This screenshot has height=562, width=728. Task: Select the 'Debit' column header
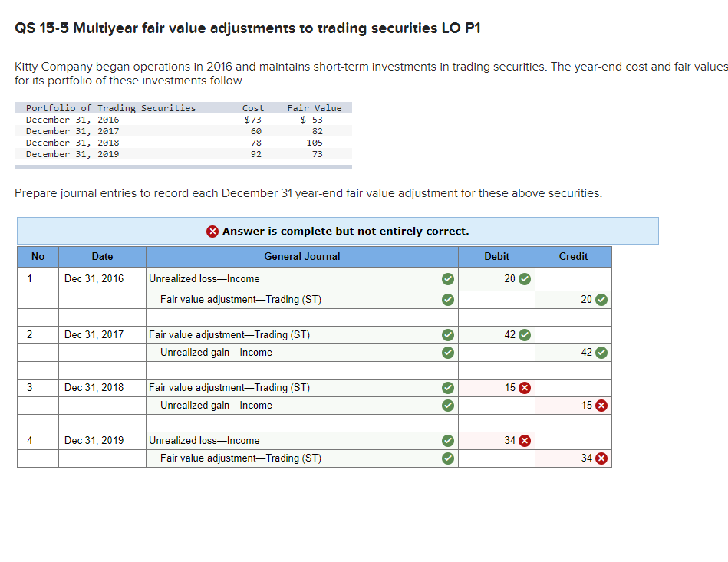point(497,257)
